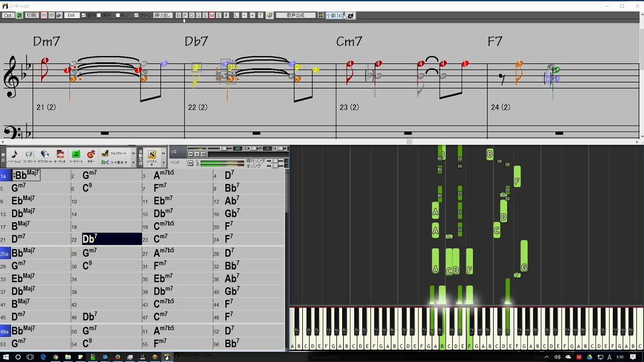The width and height of the screenshot is (644, 362).
Task: Select the red staff-lines notation mode icon
Action: click(43, 16)
